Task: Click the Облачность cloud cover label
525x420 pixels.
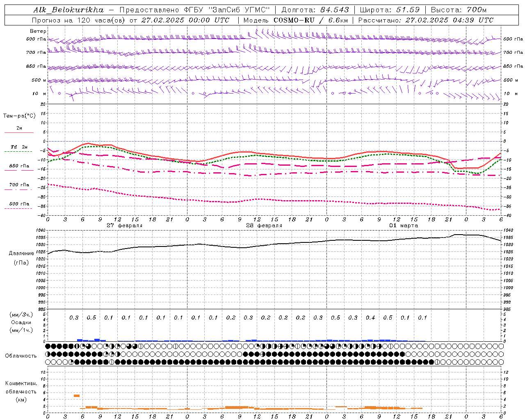Action: (x=21, y=356)
